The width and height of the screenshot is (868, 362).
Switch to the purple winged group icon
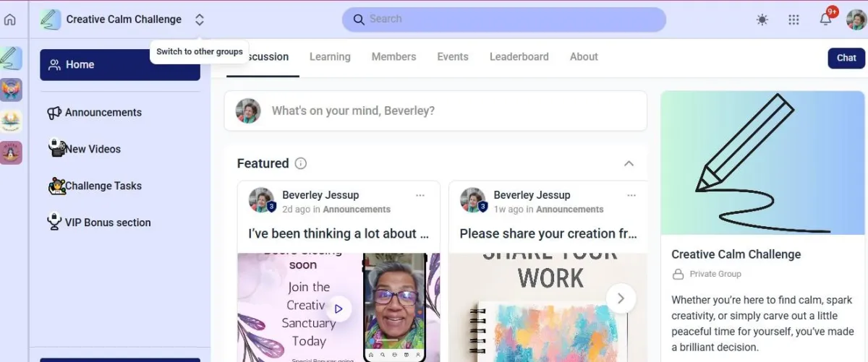[x=11, y=90]
